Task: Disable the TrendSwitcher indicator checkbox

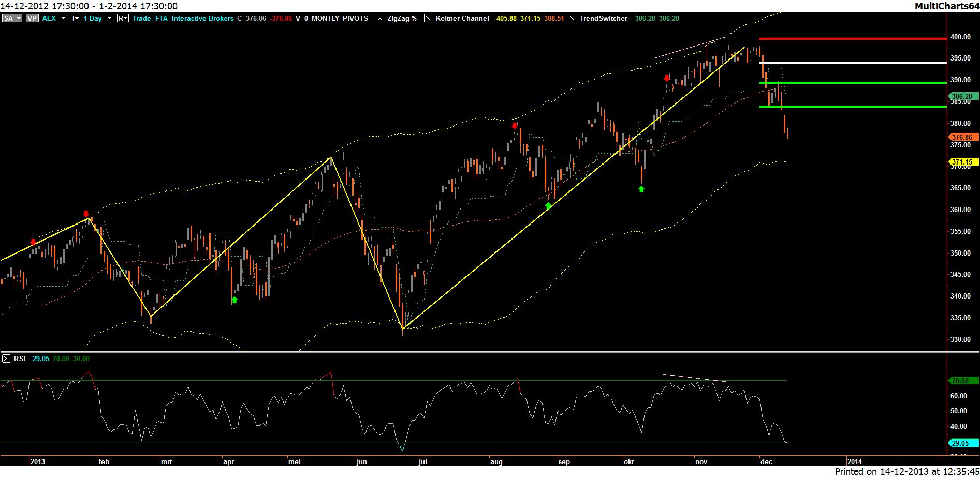Action: click(x=572, y=18)
